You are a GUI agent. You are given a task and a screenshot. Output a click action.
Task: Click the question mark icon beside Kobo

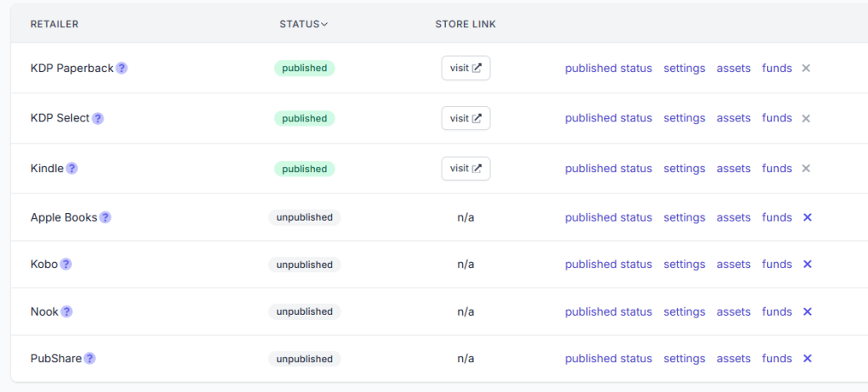coord(66,264)
